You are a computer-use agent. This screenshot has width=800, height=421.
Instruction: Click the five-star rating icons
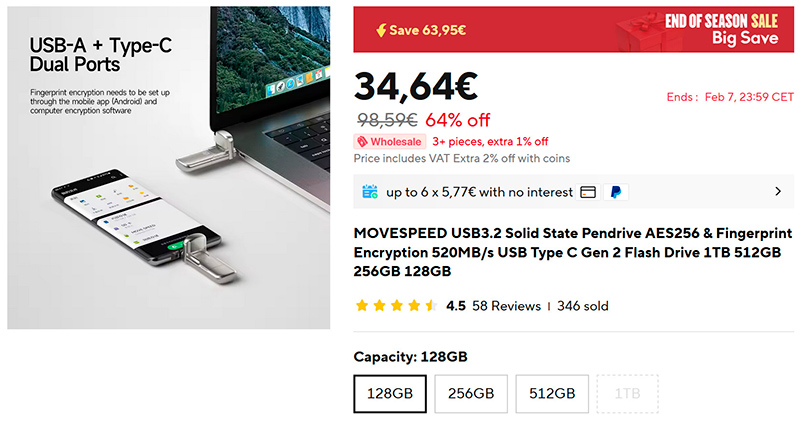[396, 306]
